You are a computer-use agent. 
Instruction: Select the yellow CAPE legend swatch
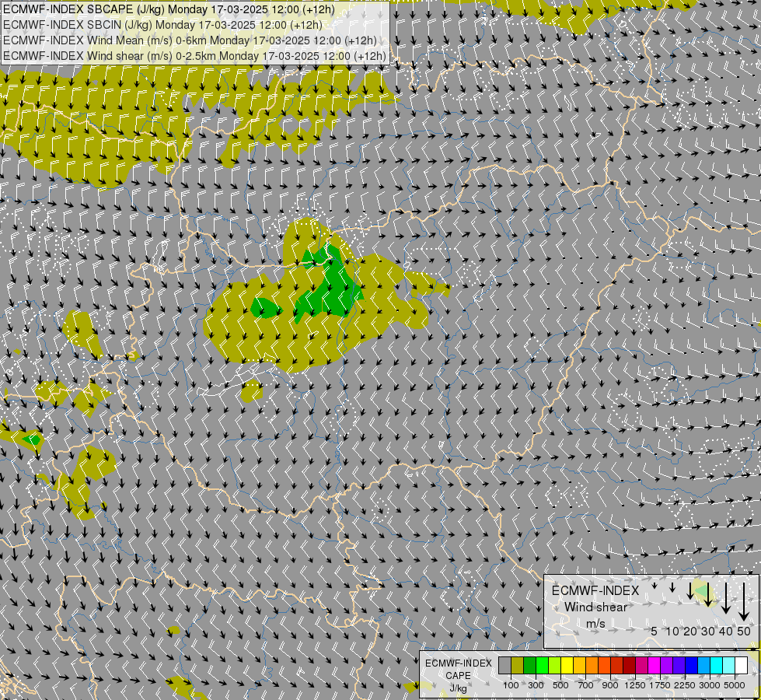click(x=567, y=666)
